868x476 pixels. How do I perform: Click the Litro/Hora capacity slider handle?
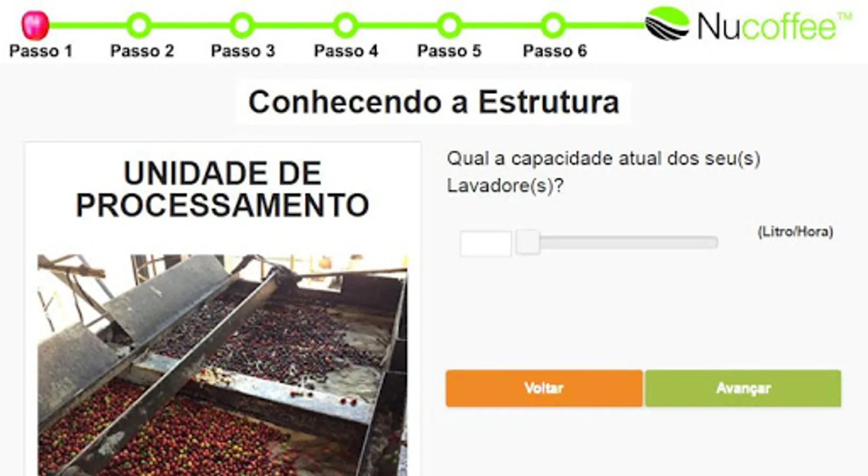(528, 242)
